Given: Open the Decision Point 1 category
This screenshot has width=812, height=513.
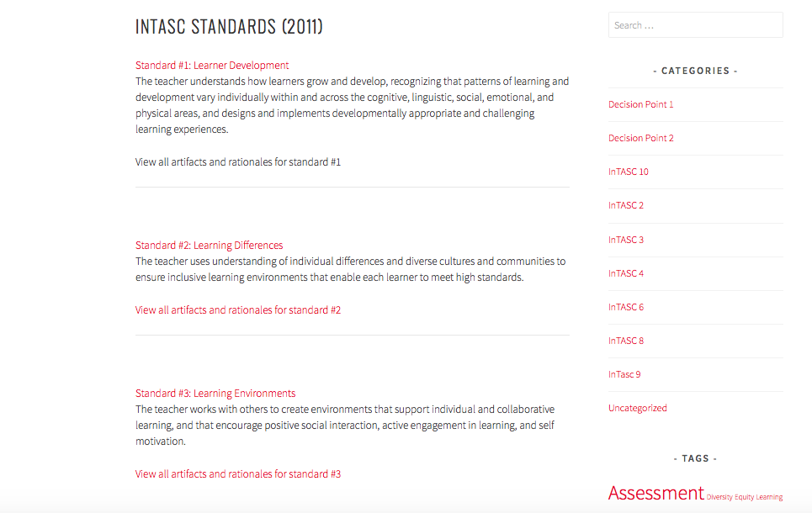Looking at the screenshot, I should (x=641, y=105).
